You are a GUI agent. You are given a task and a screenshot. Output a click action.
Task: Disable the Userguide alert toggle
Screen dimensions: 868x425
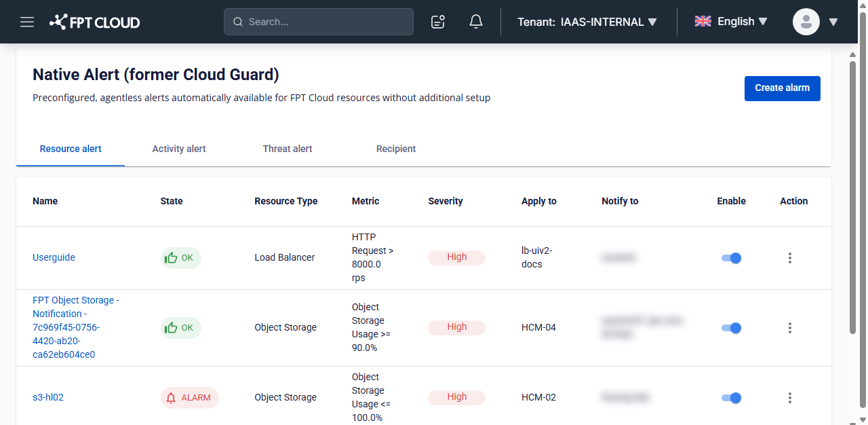(x=731, y=258)
